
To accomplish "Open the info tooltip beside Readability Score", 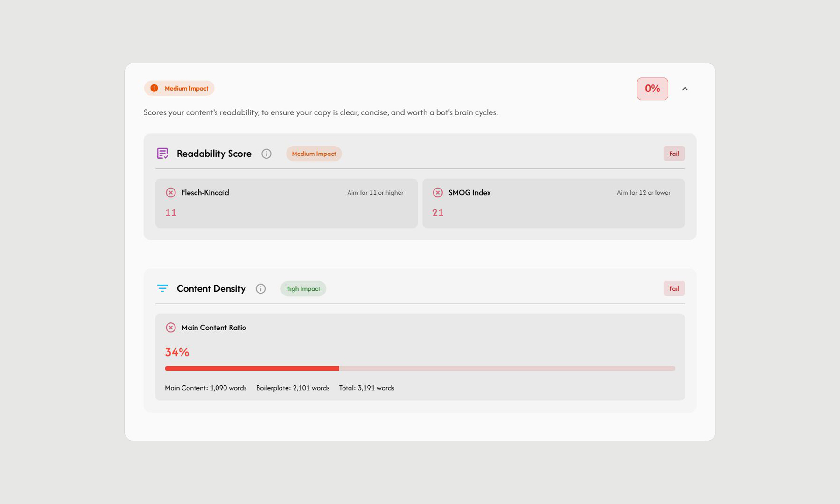I will click(266, 154).
